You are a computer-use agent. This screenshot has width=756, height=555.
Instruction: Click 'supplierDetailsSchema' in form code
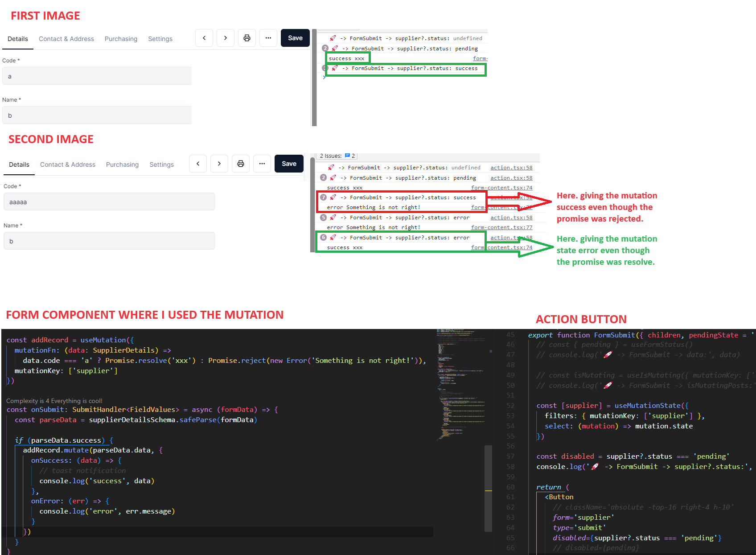[x=132, y=420]
